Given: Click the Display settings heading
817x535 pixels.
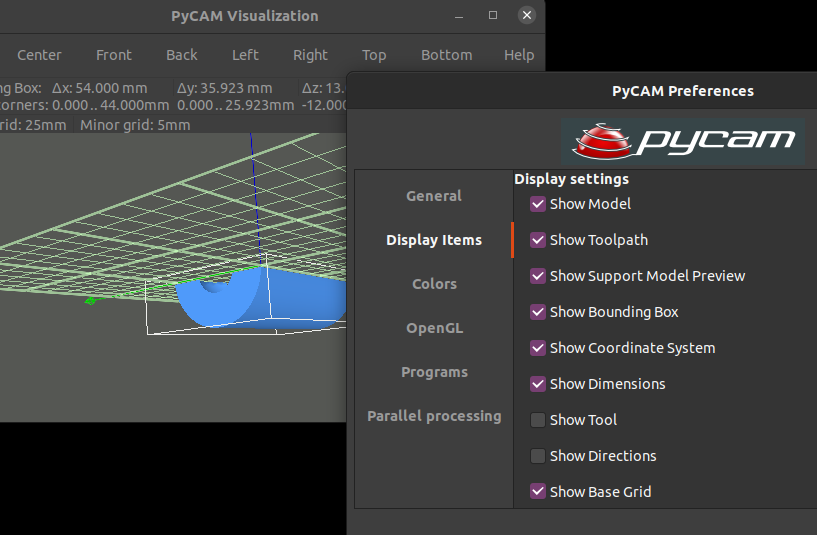Looking at the screenshot, I should click(x=571, y=179).
